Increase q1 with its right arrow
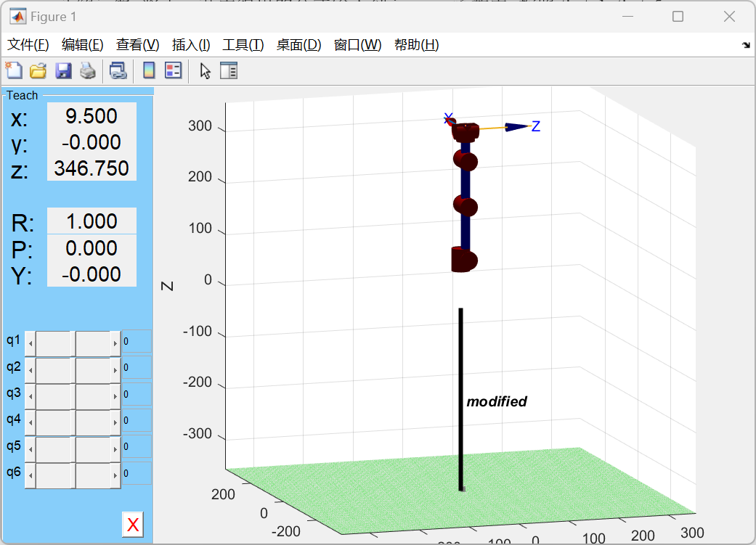This screenshot has height=545, width=756. tap(115, 343)
